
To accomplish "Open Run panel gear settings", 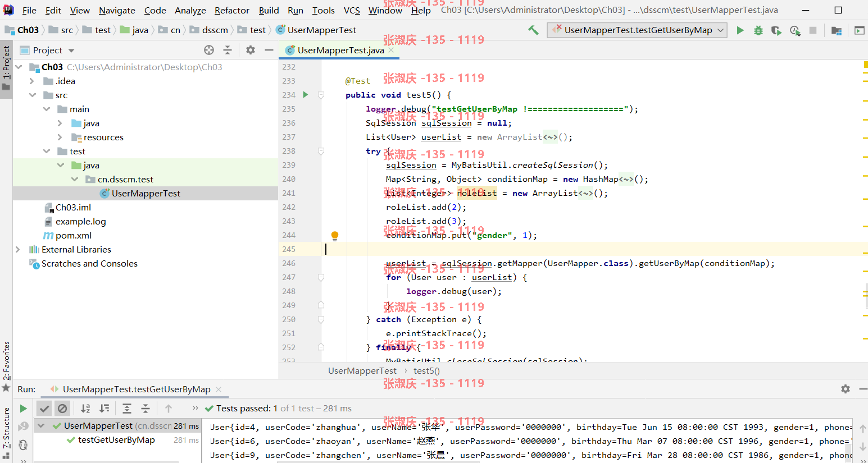I will click(846, 389).
